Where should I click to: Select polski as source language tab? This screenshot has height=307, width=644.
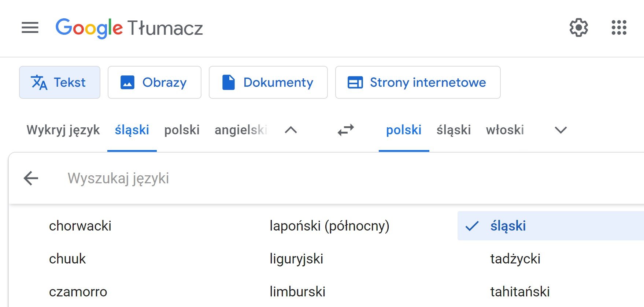tap(182, 130)
